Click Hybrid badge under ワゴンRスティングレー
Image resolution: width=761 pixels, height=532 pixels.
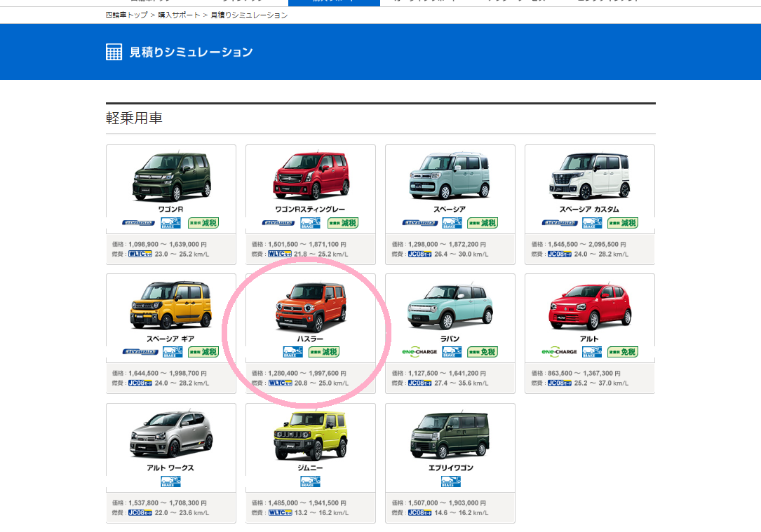click(278, 223)
